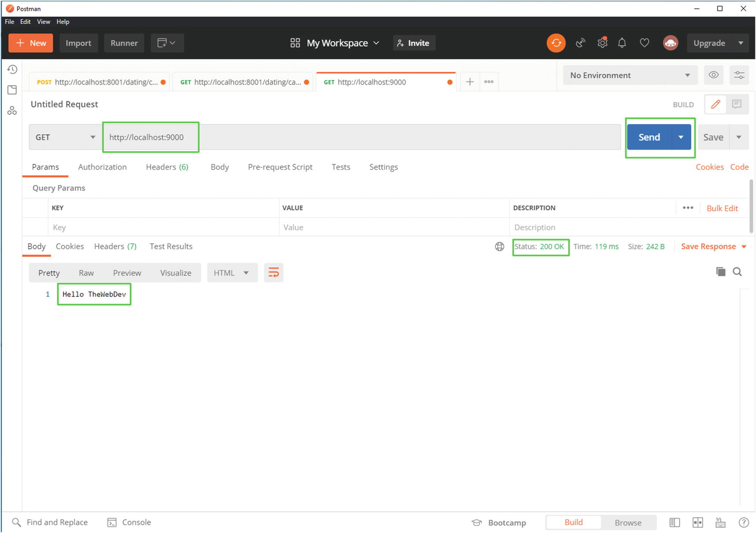Open the History sidebar icon
Image resolution: width=756 pixels, height=533 pixels.
pos(12,70)
